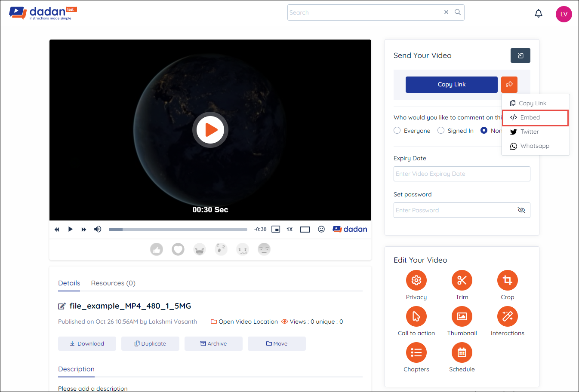Add a Call to action

coord(416,316)
